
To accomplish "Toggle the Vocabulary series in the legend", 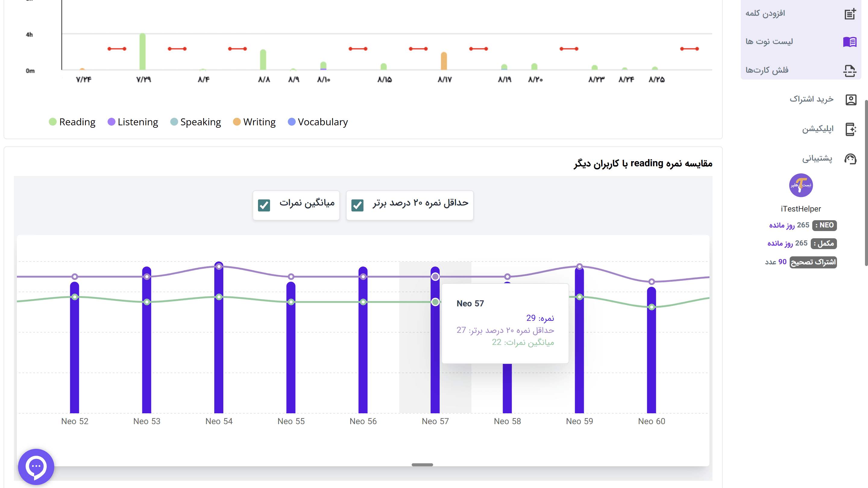I will tap(317, 122).
